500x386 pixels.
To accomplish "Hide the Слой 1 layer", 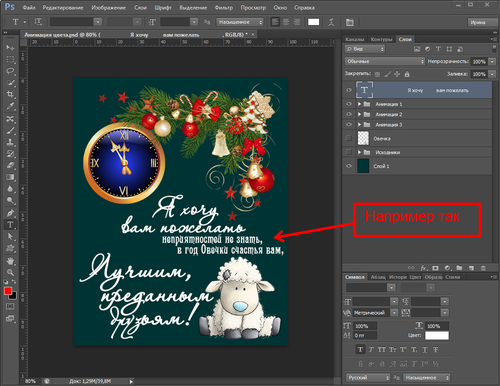I will coord(349,166).
